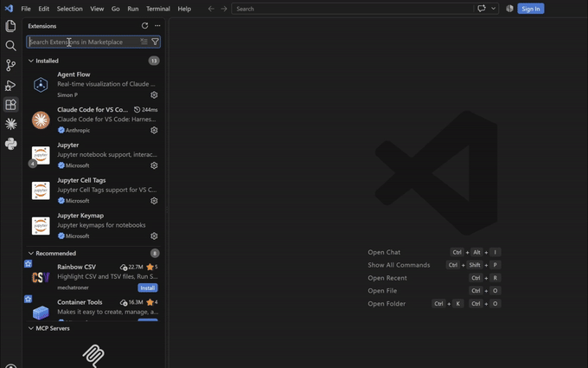This screenshot has width=588, height=368.
Task: Select the Jupyter Keymap extension row
Action: click(x=93, y=226)
